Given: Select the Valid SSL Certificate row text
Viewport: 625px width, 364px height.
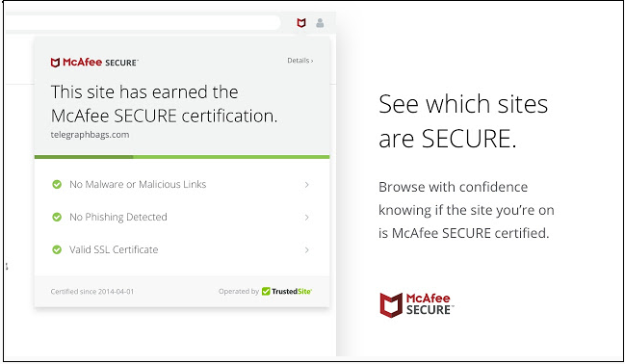Looking at the screenshot, I should point(114,249).
